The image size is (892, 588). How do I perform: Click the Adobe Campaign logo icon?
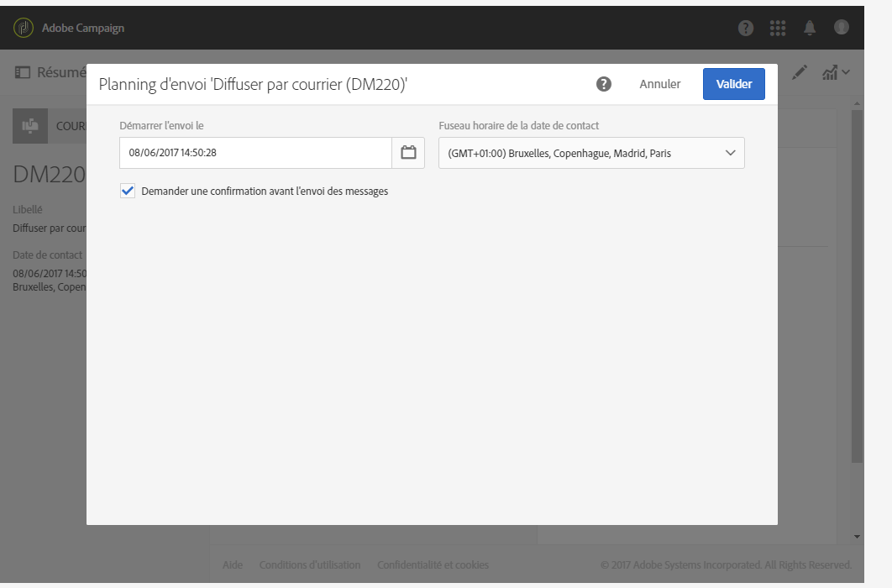(24, 27)
